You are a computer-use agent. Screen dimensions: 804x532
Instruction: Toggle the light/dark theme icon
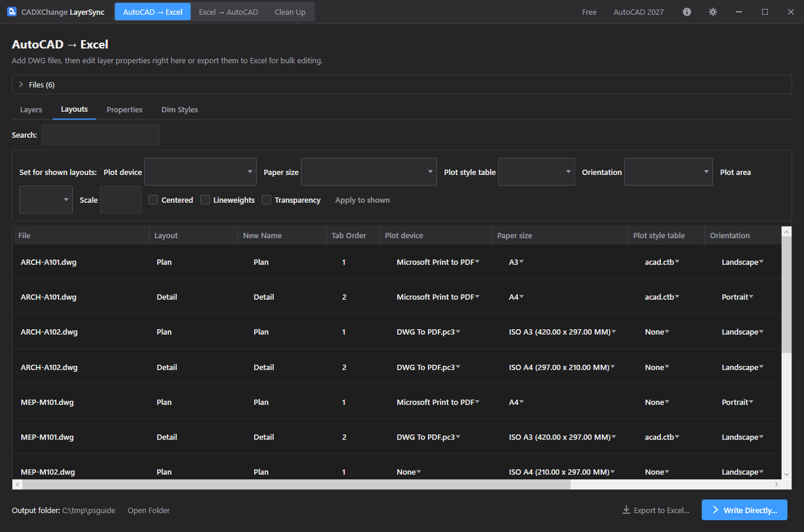[x=713, y=12]
